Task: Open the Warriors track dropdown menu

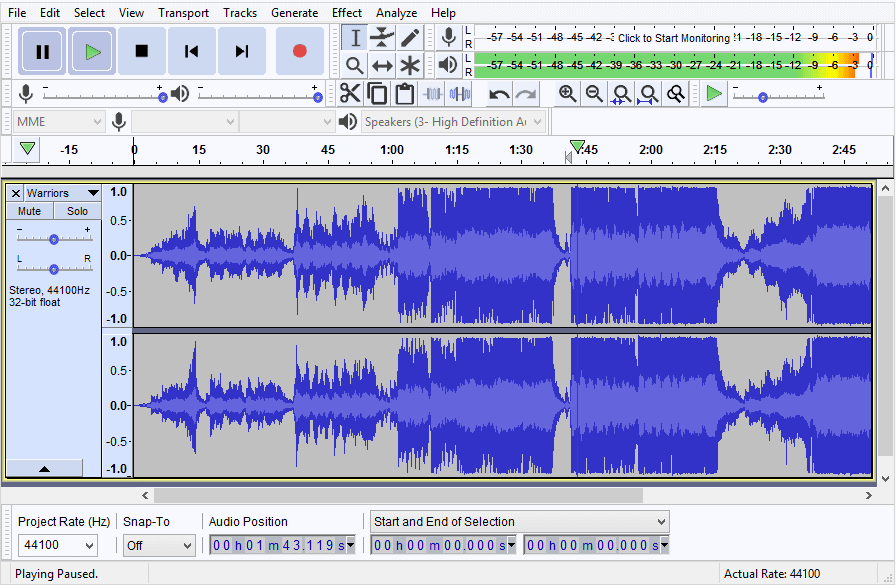Action: 93,193
